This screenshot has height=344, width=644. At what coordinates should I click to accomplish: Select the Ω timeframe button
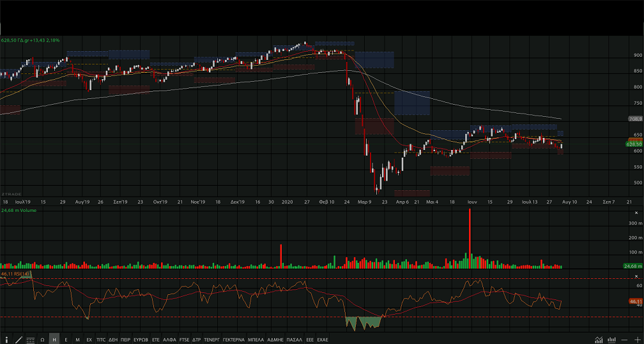pyautogui.click(x=42, y=340)
